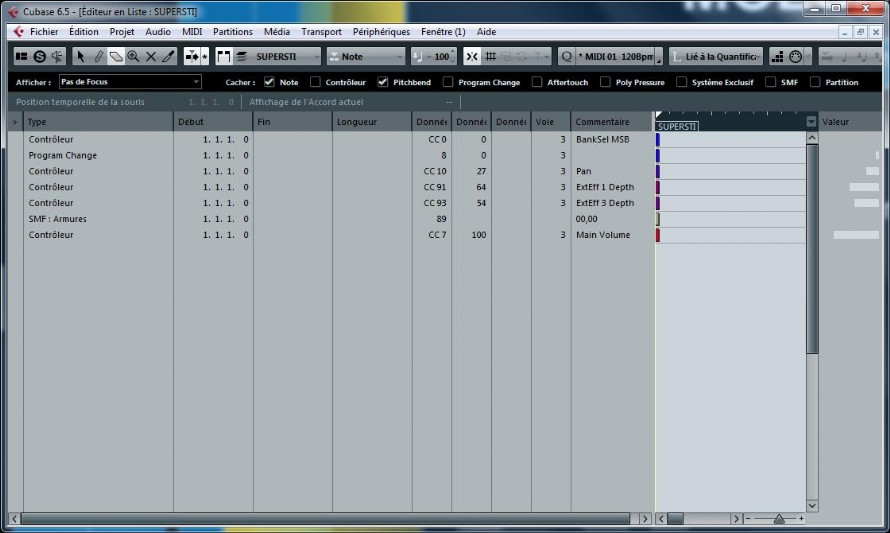The width and height of the screenshot is (890, 533).
Task: Click the Type column header
Action: click(x=98, y=121)
